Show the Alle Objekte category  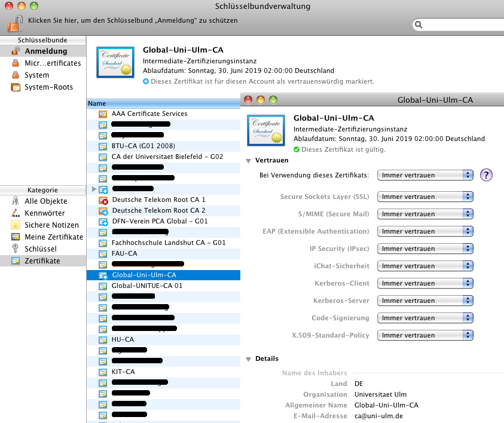43,201
